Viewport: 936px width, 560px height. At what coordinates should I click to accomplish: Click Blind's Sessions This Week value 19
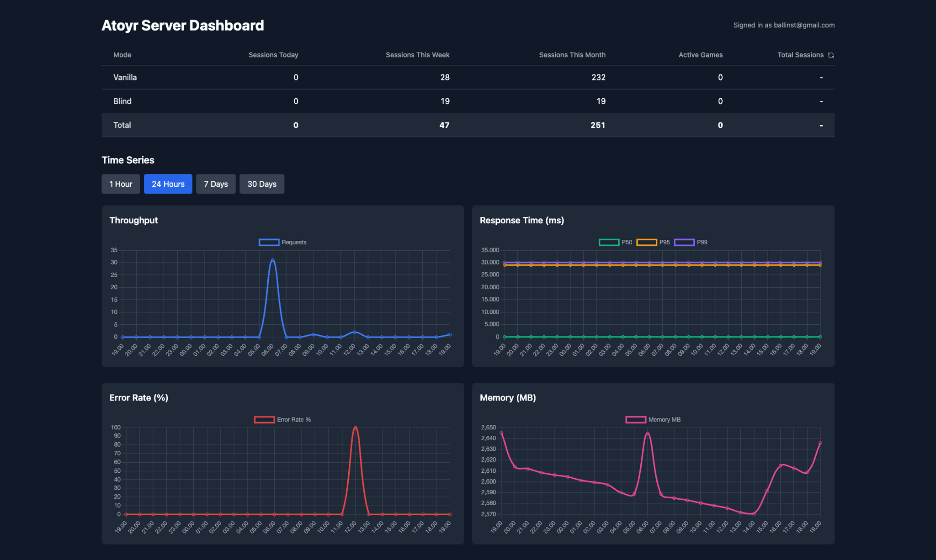[x=445, y=101]
